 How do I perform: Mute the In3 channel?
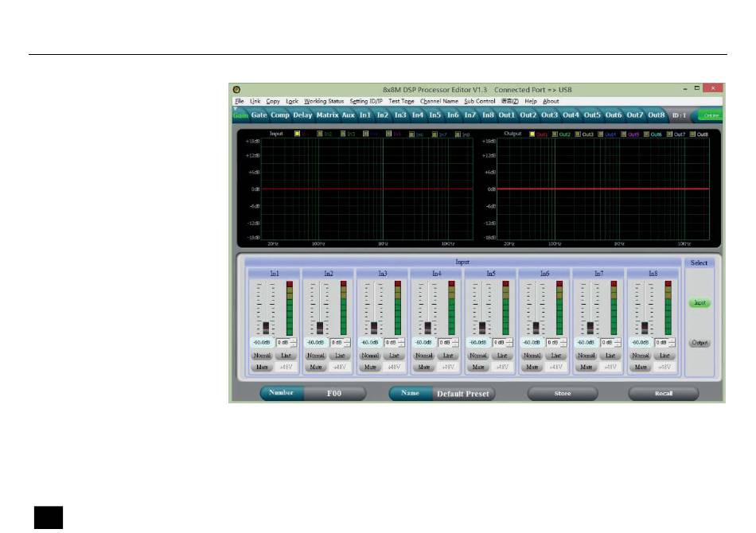(370, 368)
